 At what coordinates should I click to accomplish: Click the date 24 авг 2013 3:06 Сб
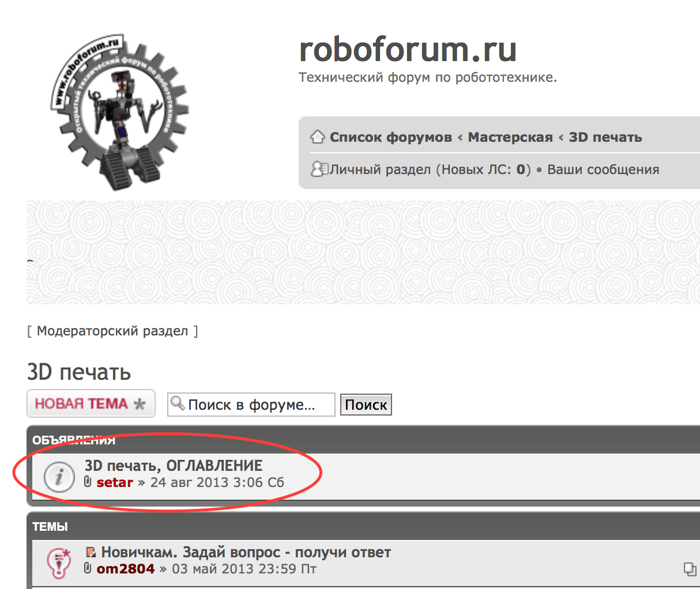pos(217,482)
